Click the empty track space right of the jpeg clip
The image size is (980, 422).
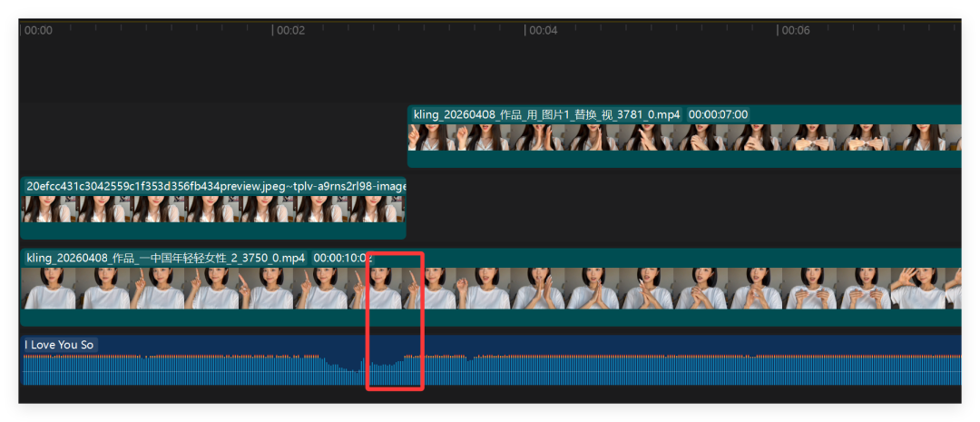(681, 209)
